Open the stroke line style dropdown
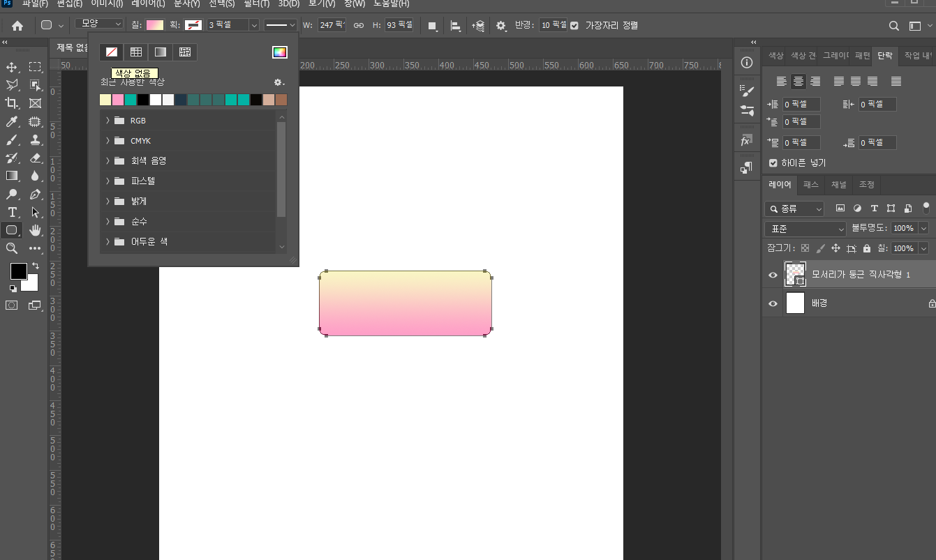Image resolution: width=936 pixels, height=560 pixels. (281, 25)
